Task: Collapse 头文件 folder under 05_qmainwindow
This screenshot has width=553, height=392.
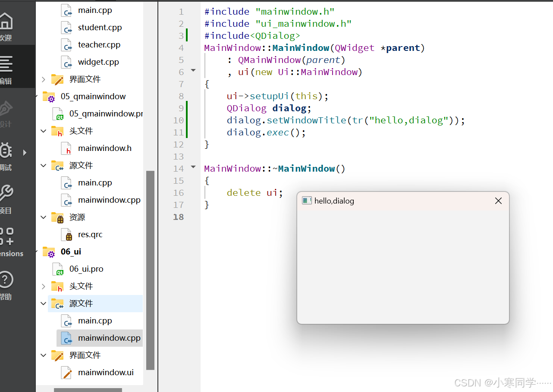Action: (x=43, y=131)
